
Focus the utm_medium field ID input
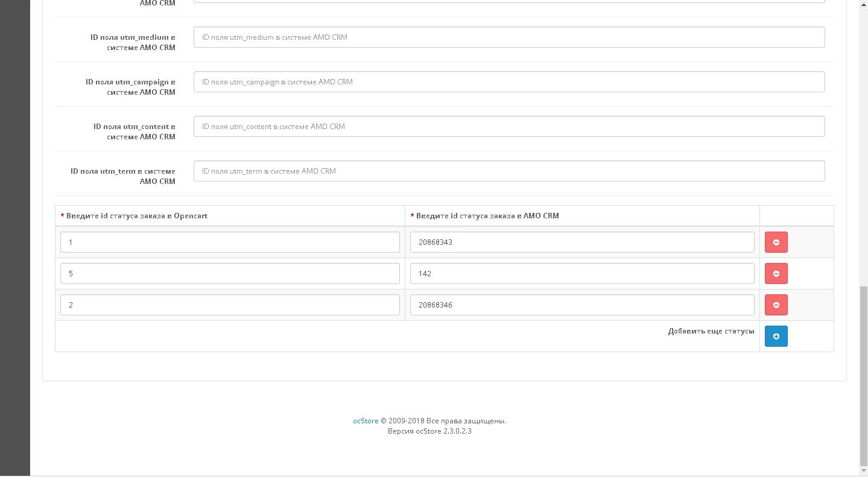pos(509,37)
